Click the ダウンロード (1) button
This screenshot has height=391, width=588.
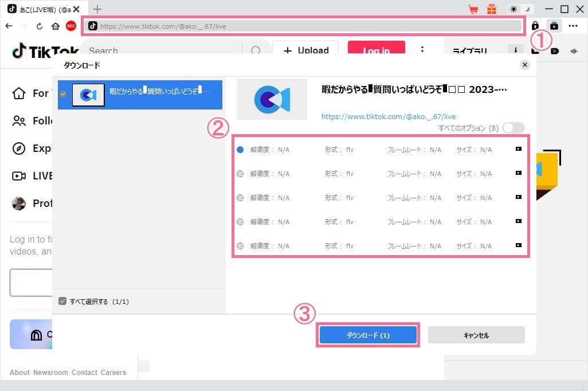368,335
